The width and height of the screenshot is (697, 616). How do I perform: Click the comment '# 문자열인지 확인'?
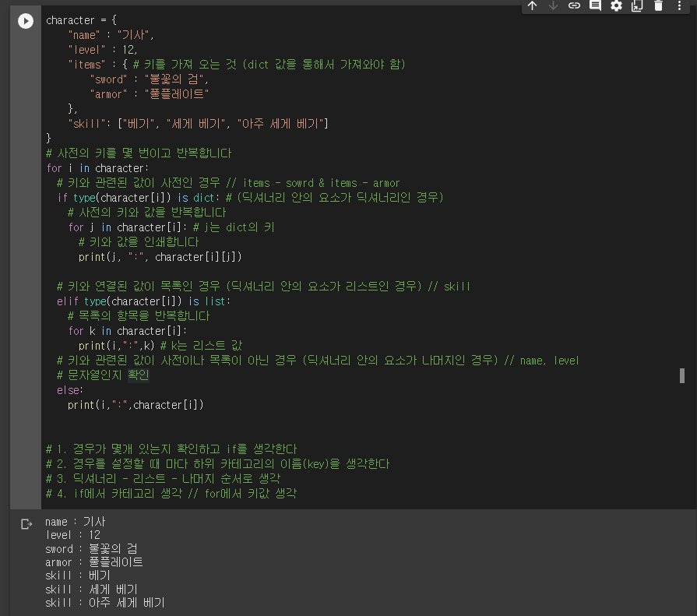(x=103, y=375)
